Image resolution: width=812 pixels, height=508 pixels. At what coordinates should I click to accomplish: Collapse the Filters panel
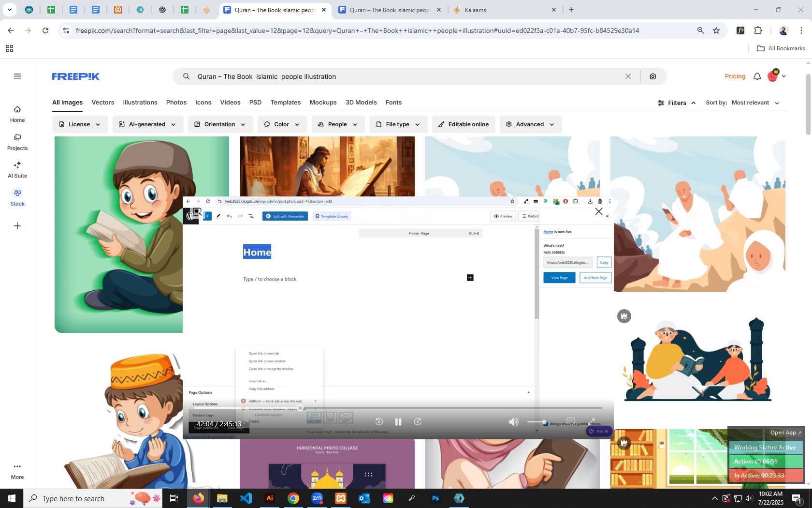[677, 103]
